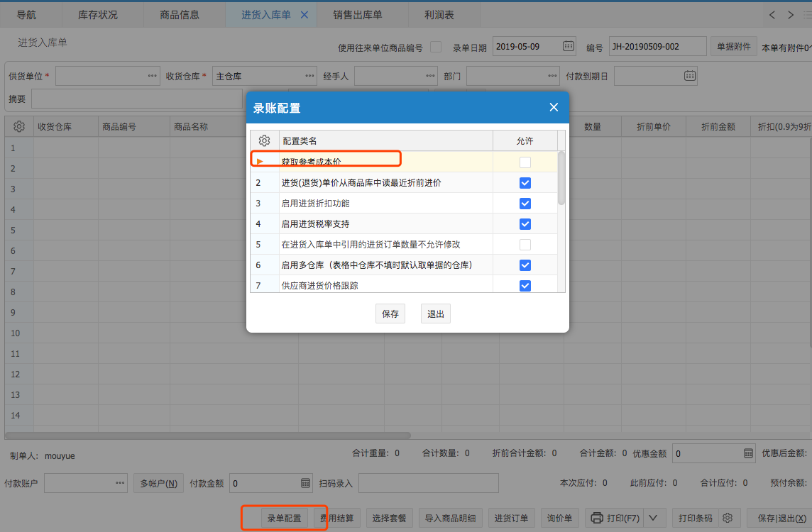
Task: Click the gear icon next to 打印条码
Action: pos(728,517)
